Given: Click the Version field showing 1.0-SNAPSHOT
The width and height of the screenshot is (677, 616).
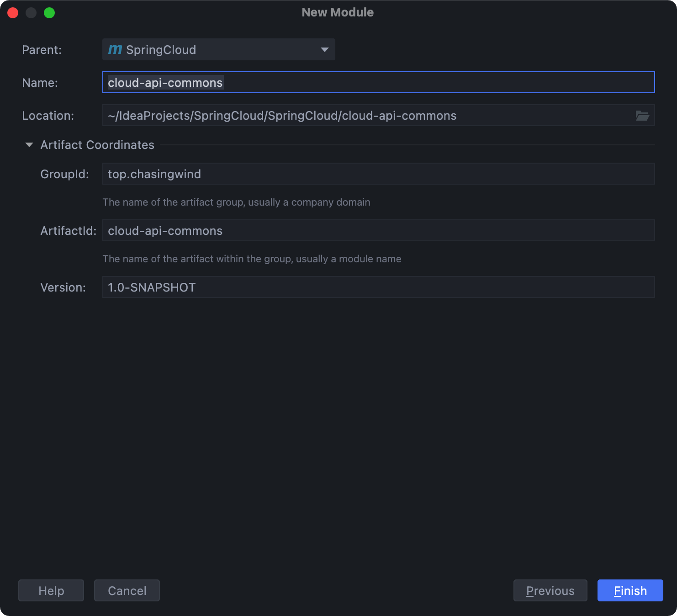Looking at the screenshot, I should tap(378, 287).
